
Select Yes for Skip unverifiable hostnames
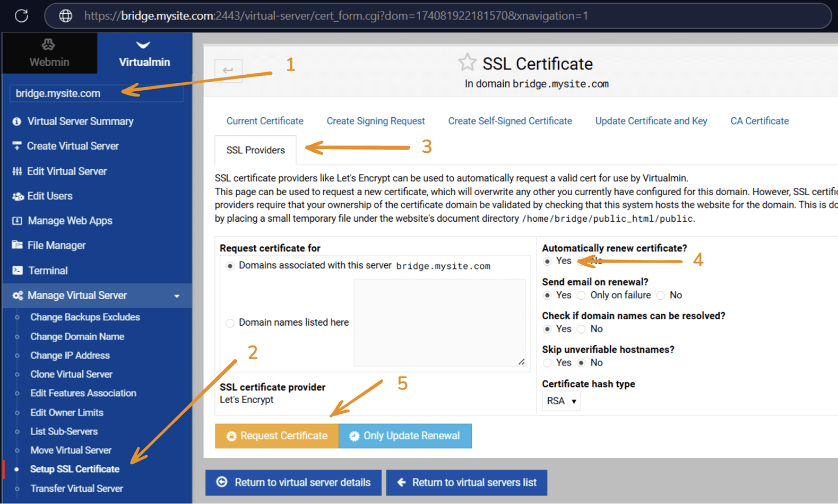pos(547,363)
